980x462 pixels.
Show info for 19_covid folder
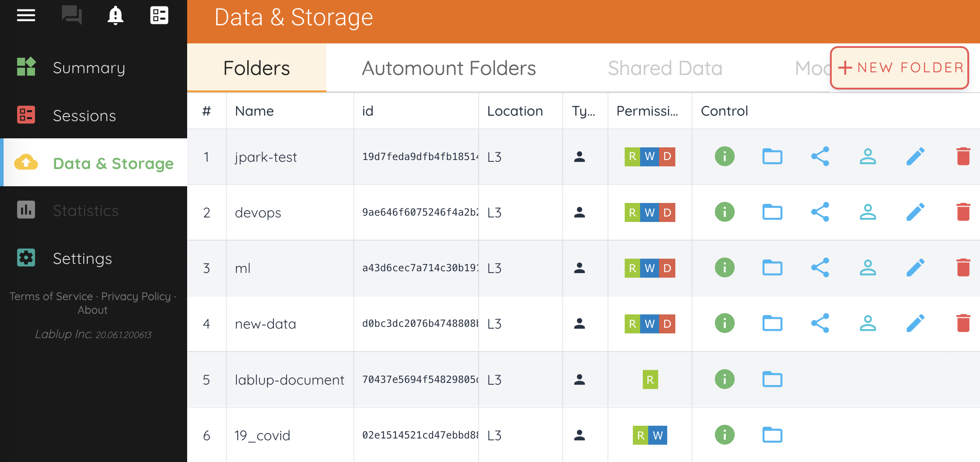tap(725, 435)
